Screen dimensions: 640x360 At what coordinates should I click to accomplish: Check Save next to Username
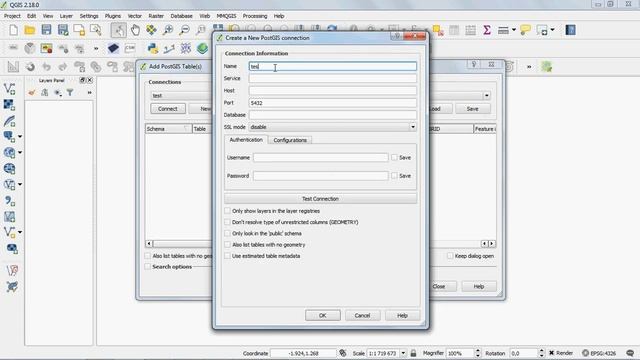394,157
